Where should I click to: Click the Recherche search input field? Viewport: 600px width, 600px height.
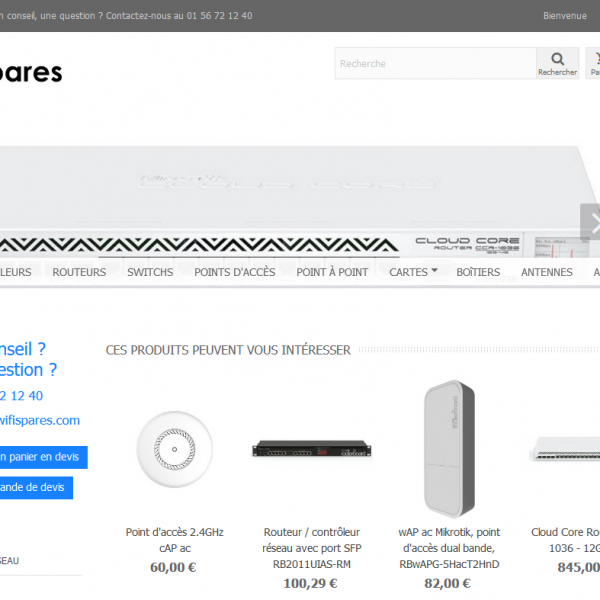coord(435,64)
